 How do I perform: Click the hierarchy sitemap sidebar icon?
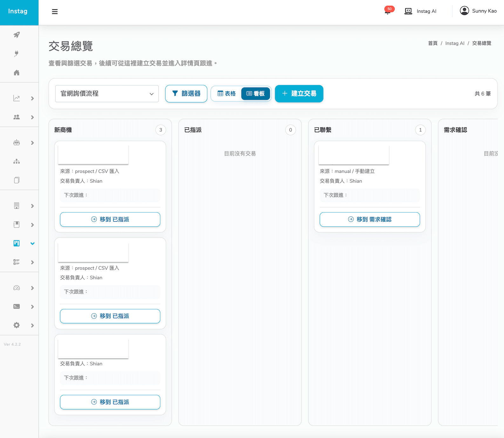pyautogui.click(x=17, y=161)
